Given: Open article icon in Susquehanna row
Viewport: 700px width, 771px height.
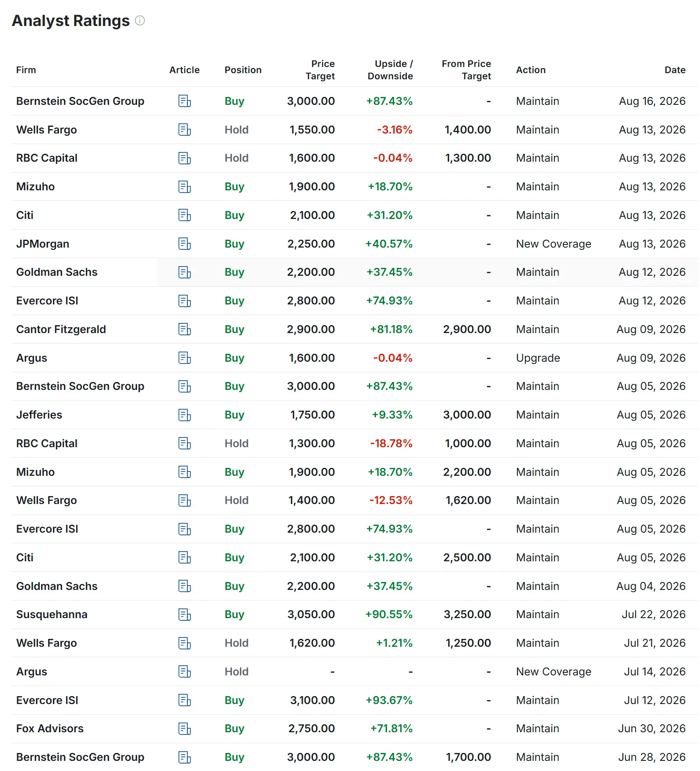Looking at the screenshot, I should [x=184, y=615].
